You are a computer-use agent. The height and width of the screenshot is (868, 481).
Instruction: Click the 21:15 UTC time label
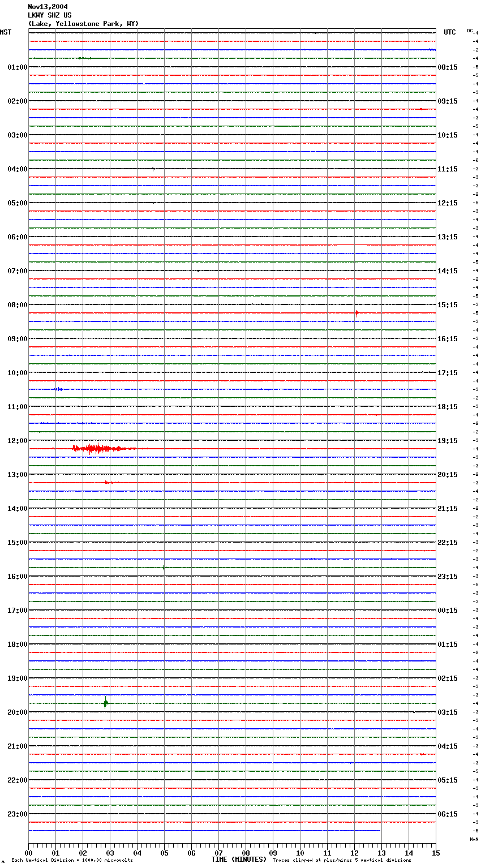click(x=448, y=509)
